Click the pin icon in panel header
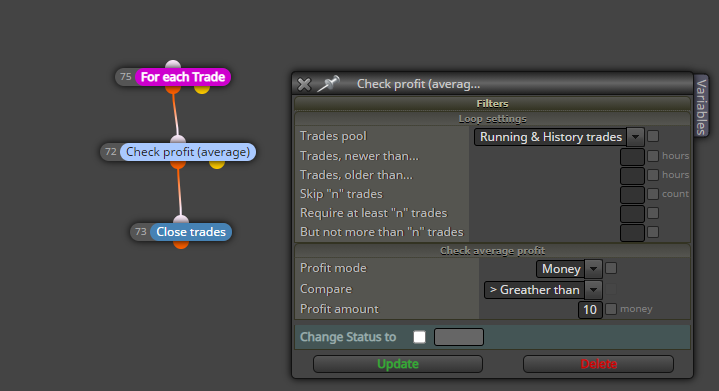Screen dimensions: 719x391 click(x=328, y=83)
